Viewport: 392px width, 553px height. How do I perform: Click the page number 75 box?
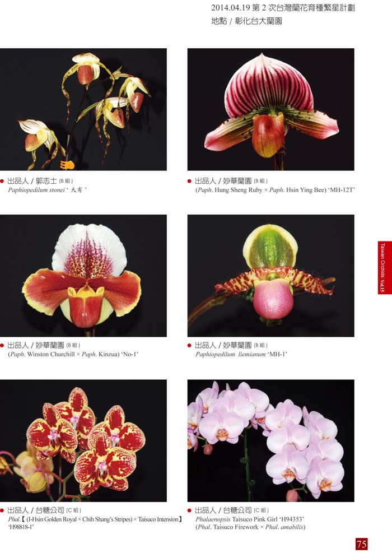point(361,544)
